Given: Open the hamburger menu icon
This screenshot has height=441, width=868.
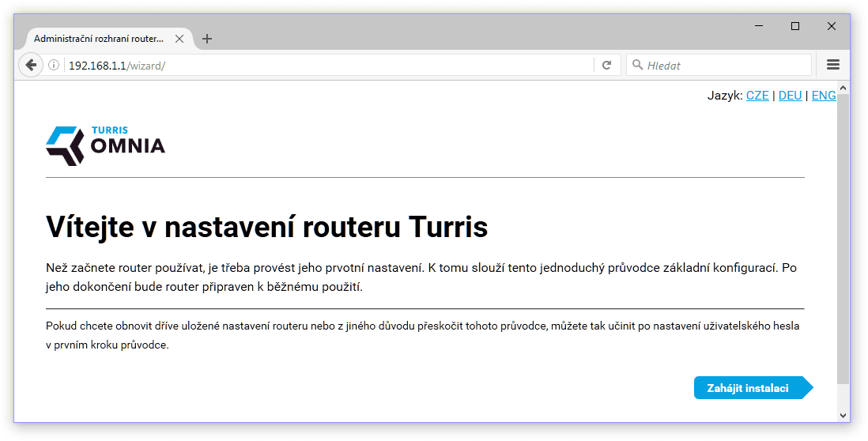Looking at the screenshot, I should coord(833,65).
